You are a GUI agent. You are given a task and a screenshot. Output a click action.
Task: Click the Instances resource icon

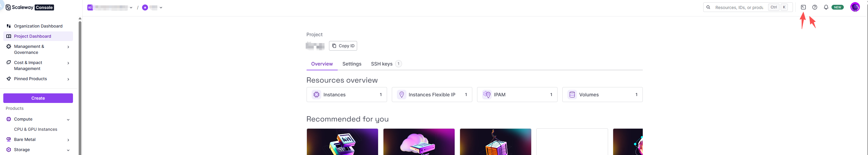tap(316, 95)
